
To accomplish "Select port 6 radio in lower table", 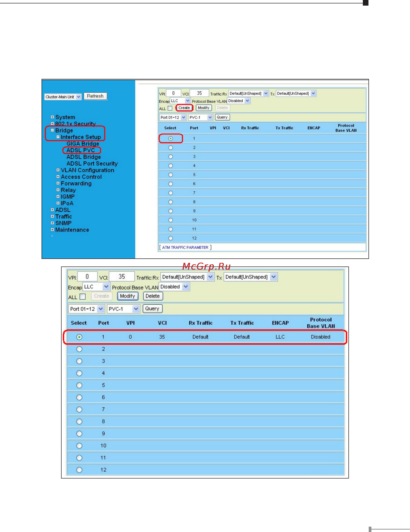I will pos(79,397).
